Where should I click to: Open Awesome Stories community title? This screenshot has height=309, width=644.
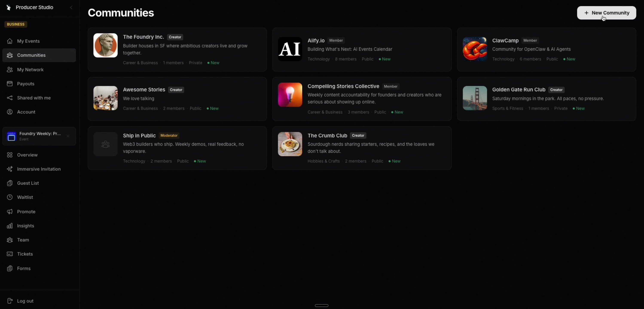(144, 90)
